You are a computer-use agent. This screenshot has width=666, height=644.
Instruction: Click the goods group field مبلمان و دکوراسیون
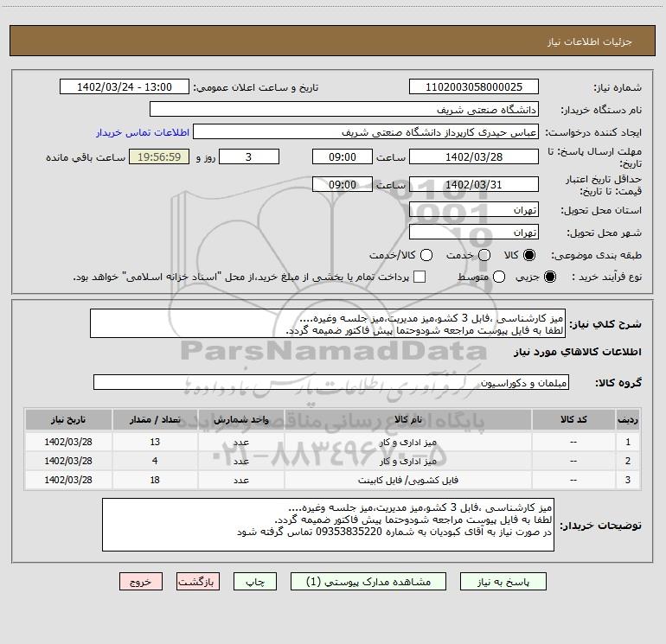coord(331,382)
